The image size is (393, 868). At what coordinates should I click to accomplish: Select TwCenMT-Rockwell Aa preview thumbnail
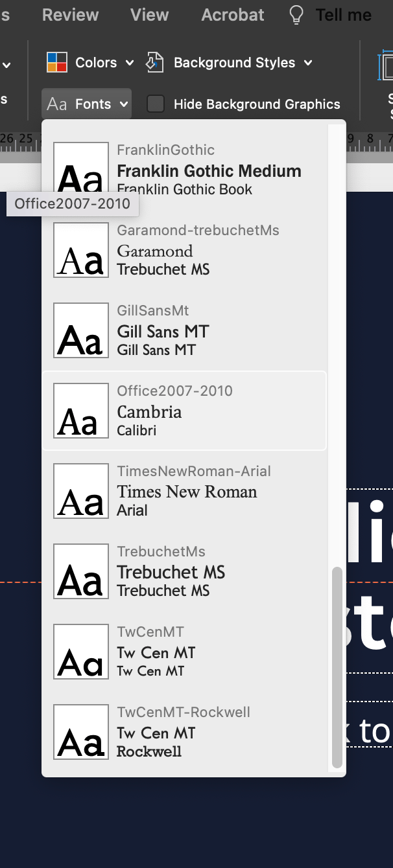[81, 732]
